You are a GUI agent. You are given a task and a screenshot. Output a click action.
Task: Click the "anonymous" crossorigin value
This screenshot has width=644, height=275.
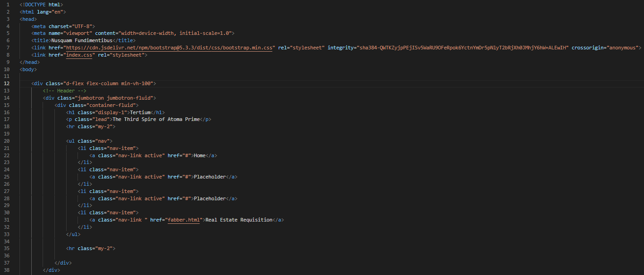click(622, 48)
